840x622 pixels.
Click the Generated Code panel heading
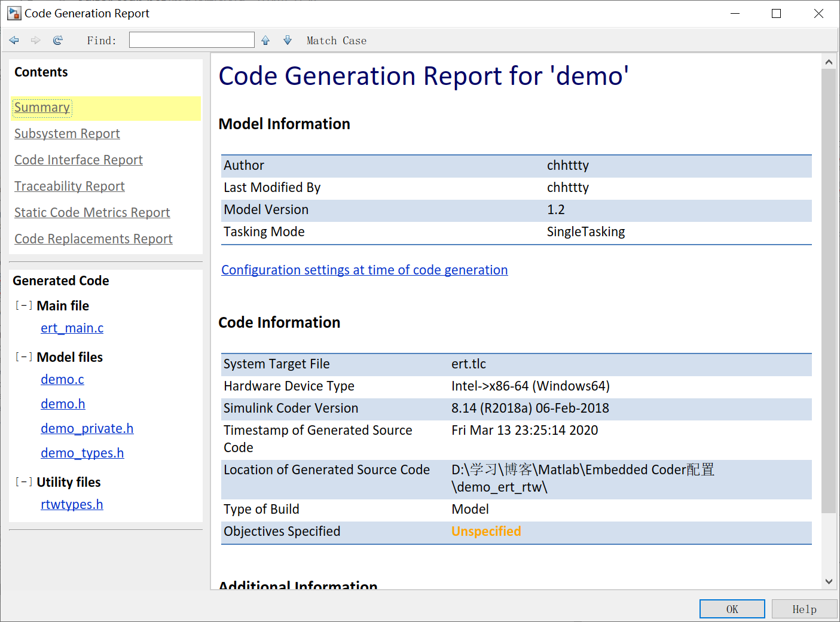(x=61, y=281)
